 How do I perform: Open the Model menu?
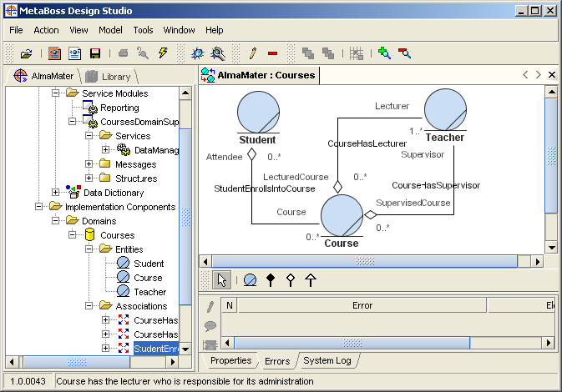point(110,30)
